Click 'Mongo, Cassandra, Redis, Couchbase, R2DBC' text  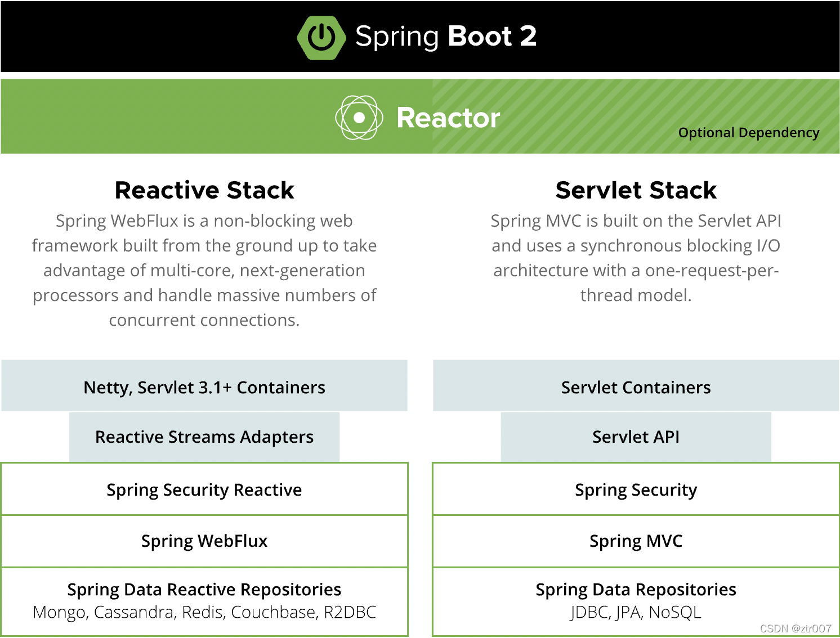point(204,613)
